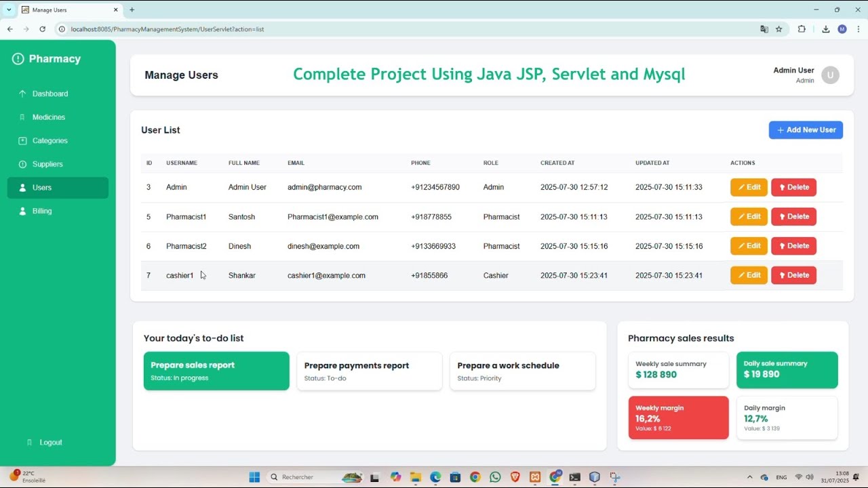Delete the Admin user row
868x488 pixels.
pyautogui.click(x=793, y=187)
